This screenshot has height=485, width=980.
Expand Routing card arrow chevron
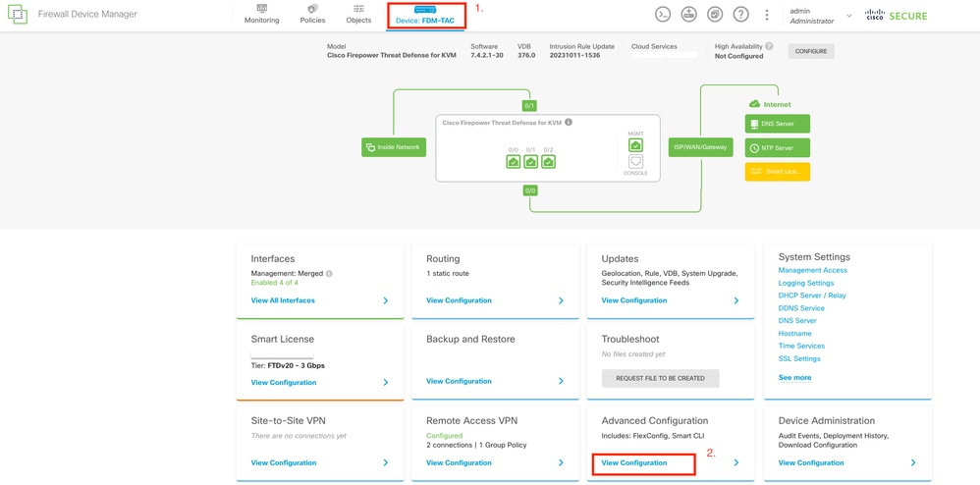coord(561,300)
